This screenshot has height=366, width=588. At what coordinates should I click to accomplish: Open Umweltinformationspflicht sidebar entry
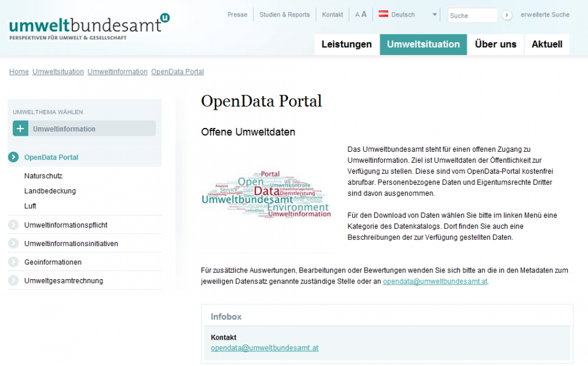[x=66, y=225]
